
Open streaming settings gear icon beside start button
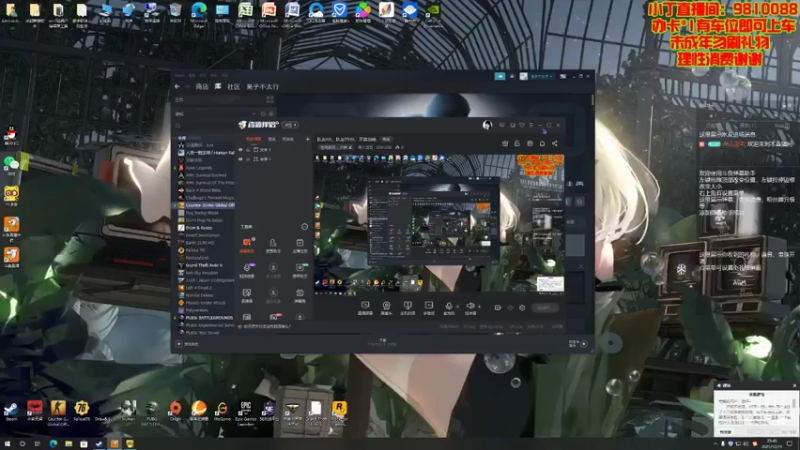pos(522,308)
